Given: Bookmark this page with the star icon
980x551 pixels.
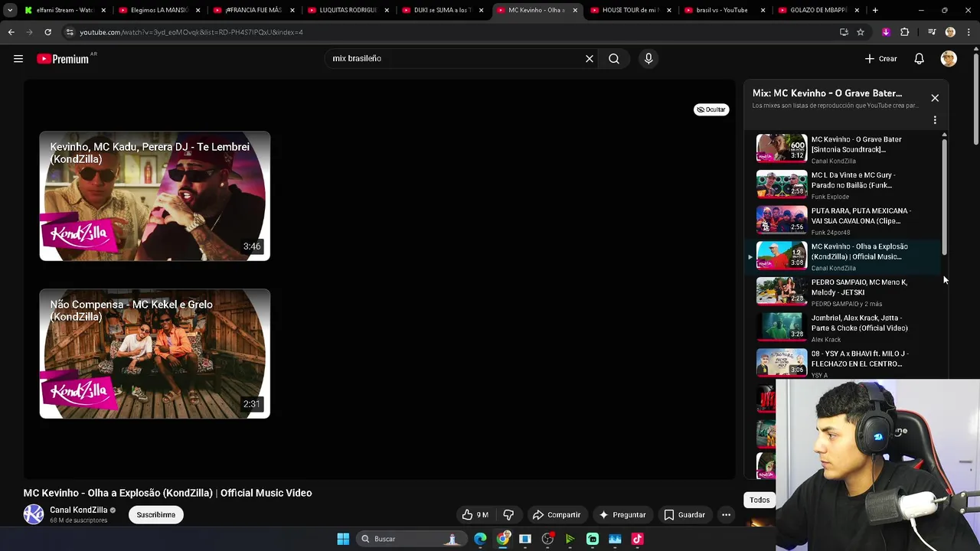Looking at the screenshot, I should (x=861, y=32).
